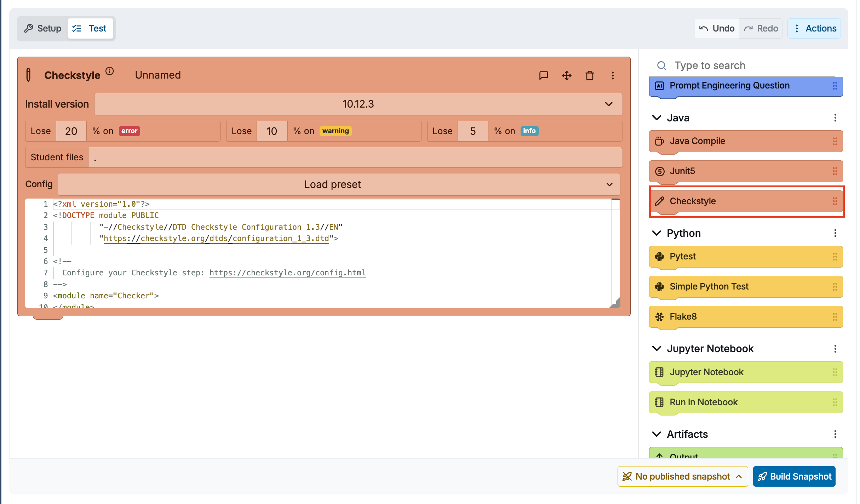Switch to the Setup tab
The width and height of the screenshot is (860, 504).
(x=43, y=28)
